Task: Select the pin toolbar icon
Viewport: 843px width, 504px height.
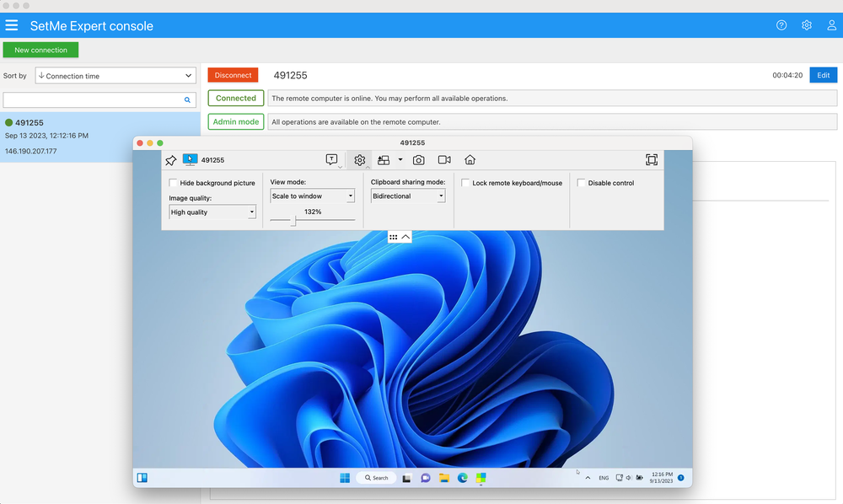Action: pyautogui.click(x=170, y=159)
